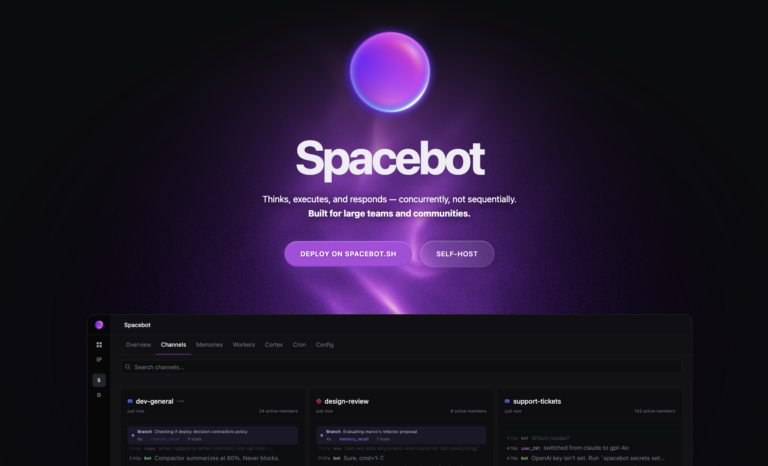Image resolution: width=768 pixels, height=466 pixels.
Task: Click '24 active members' in the dev-general card
Action: pyautogui.click(x=278, y=411)
